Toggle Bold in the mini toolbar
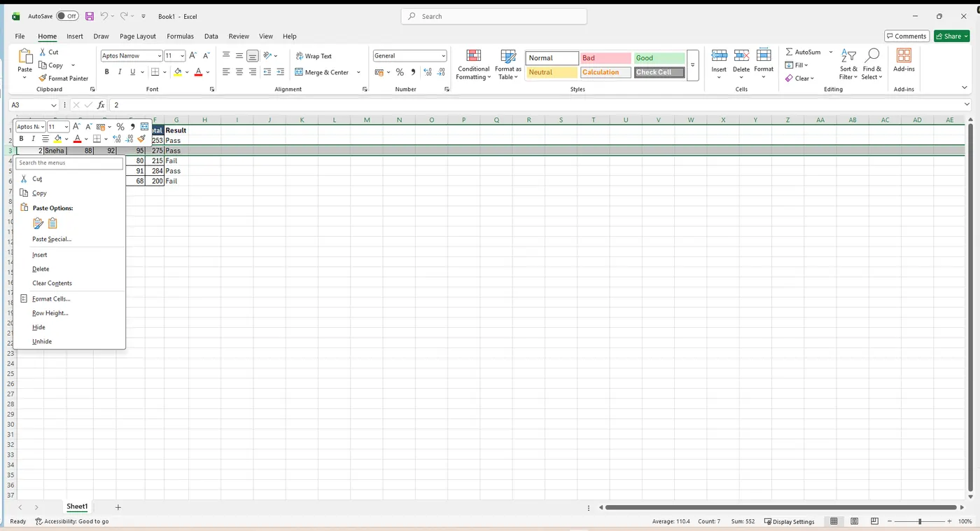Screen dimensions: 980x531 coord(21,139)
